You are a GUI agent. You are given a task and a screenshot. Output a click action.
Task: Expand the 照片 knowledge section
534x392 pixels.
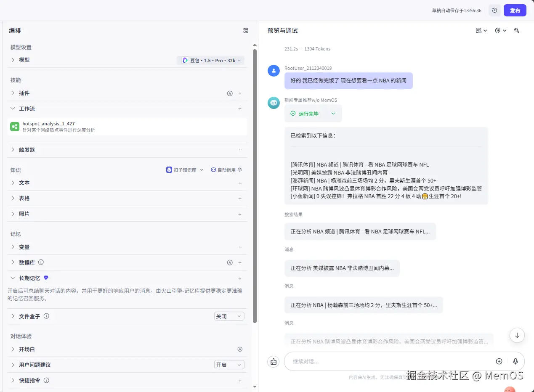pyautogui.click(x=13, y=214)
